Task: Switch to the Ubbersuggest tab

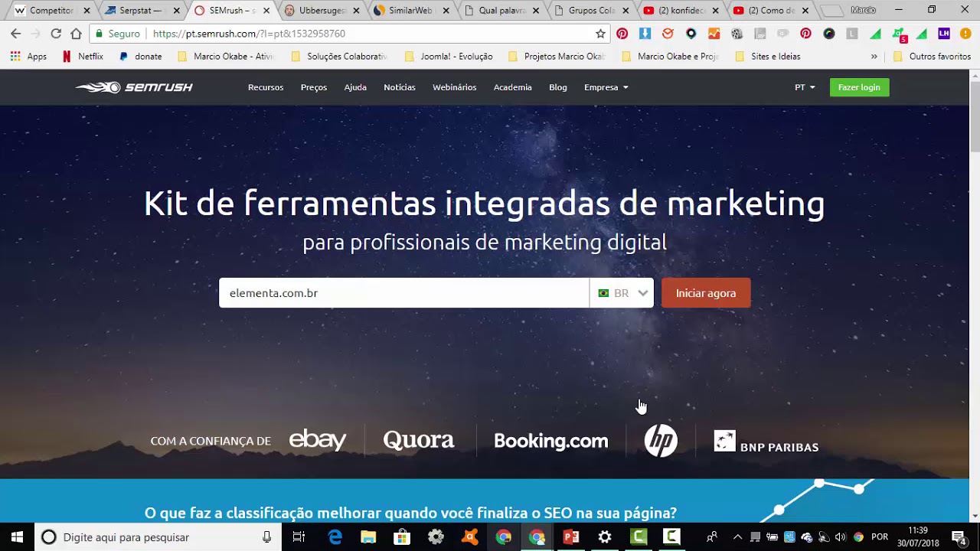Action: click(x=320, y=11)
